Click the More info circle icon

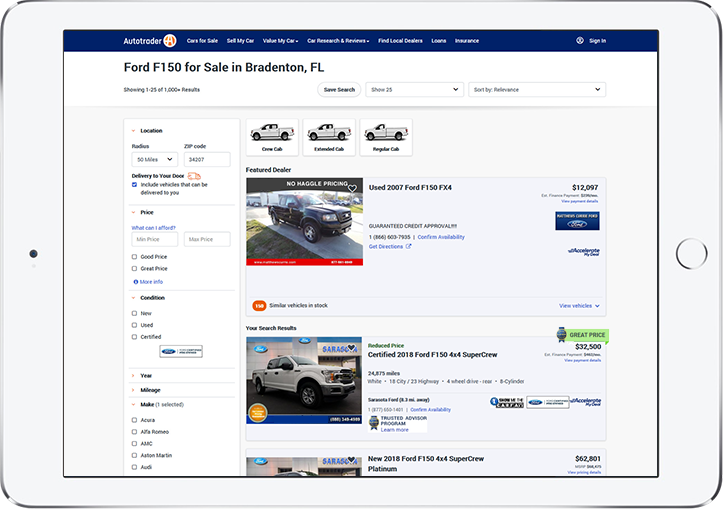coord(136,282)
